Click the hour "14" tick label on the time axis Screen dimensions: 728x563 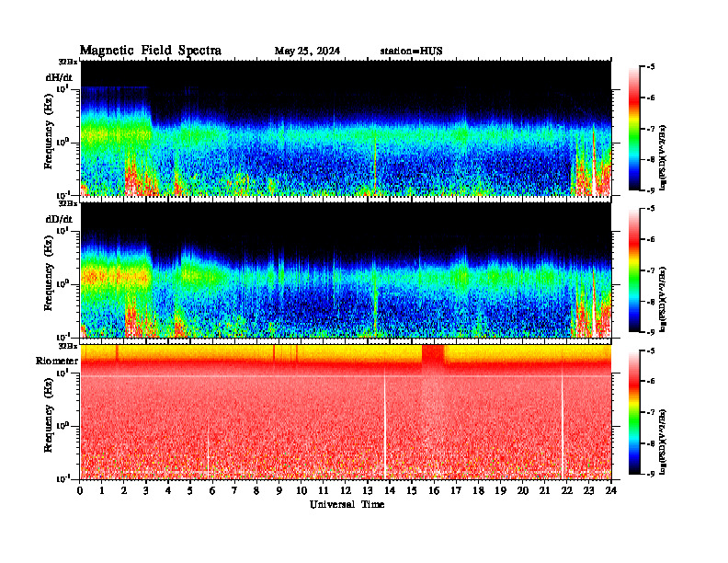pos(390,490)
